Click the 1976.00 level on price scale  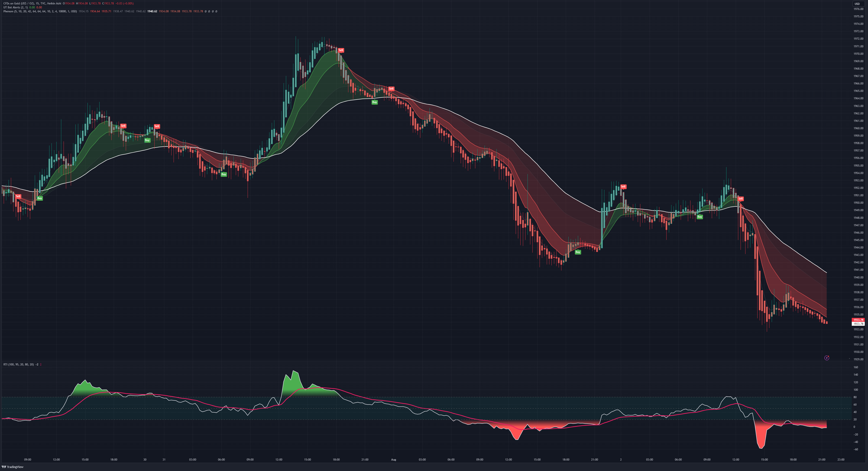pos(858,9)
